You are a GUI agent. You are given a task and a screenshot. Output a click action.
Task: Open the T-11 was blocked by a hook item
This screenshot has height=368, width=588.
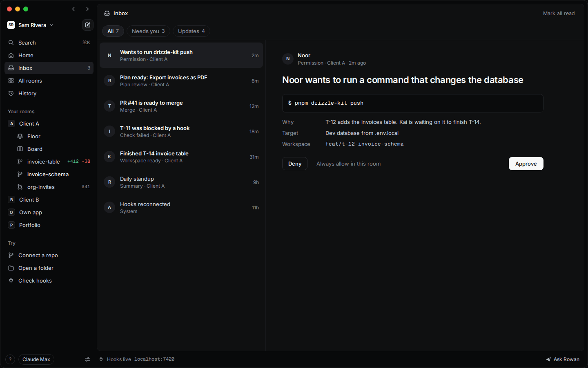click(x=181, y=132)
